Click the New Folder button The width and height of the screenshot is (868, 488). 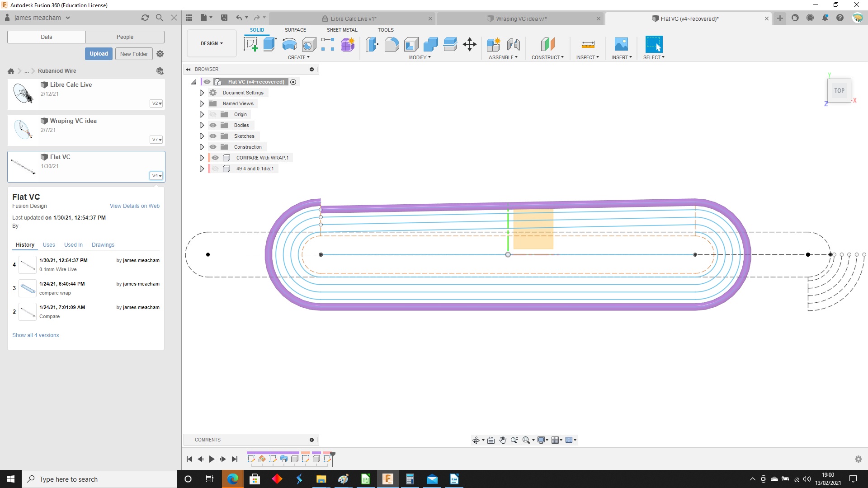coord(134,54)
